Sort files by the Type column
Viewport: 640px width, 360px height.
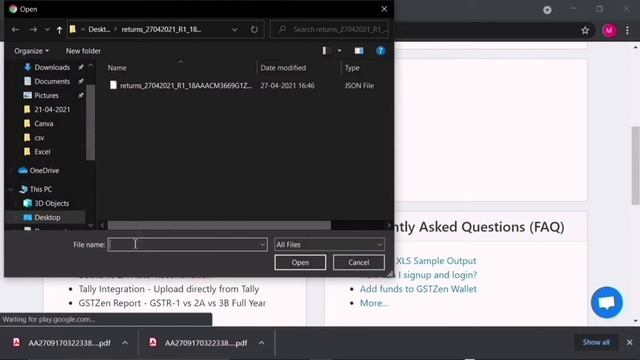tap(352, 68)
